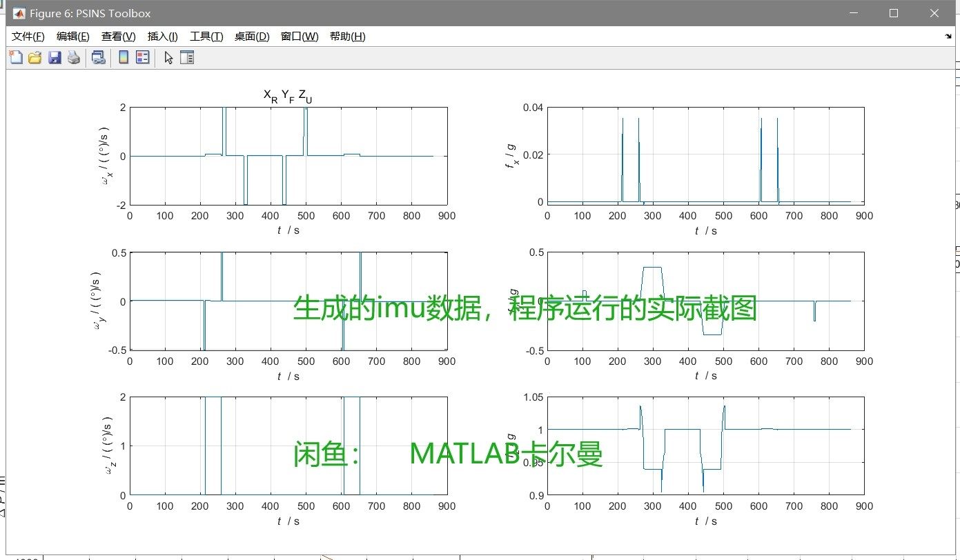Screen dimensions: 960x560
Task: Save the figure with the floppy disk icon
Action: pyautogui.click(x=55, y=58)
